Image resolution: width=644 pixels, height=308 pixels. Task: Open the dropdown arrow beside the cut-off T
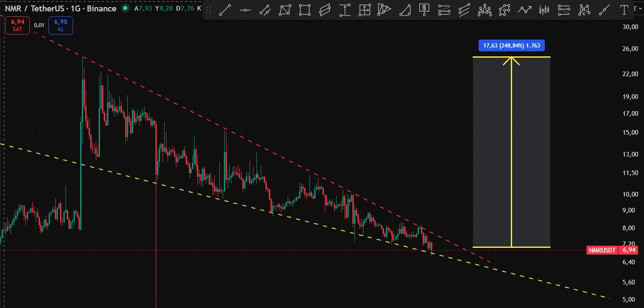point(639,8)
